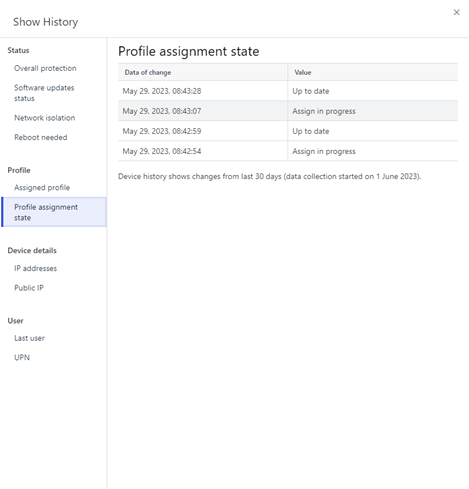Select the May 29, 2023, 08:43:07 cell
Viewport: 469px width, 489px height.
coord(203,111)
